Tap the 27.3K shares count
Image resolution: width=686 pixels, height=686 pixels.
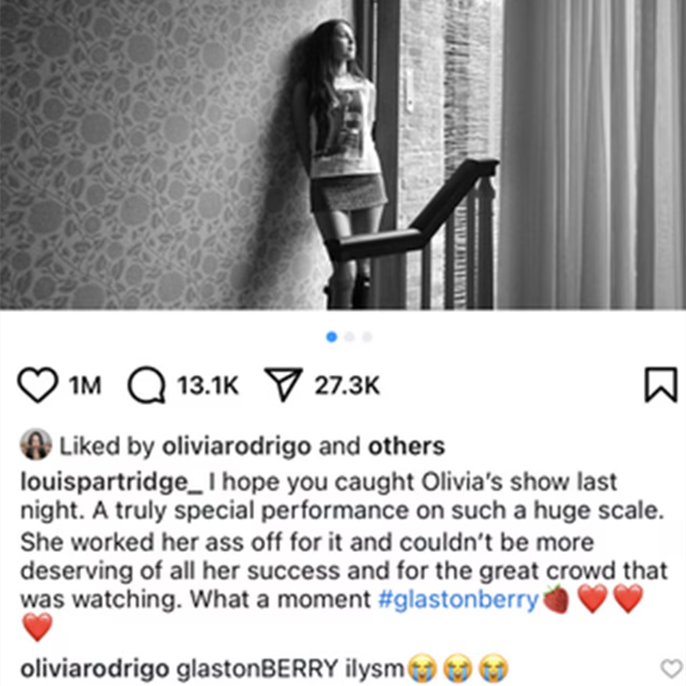tap(347, 385)
